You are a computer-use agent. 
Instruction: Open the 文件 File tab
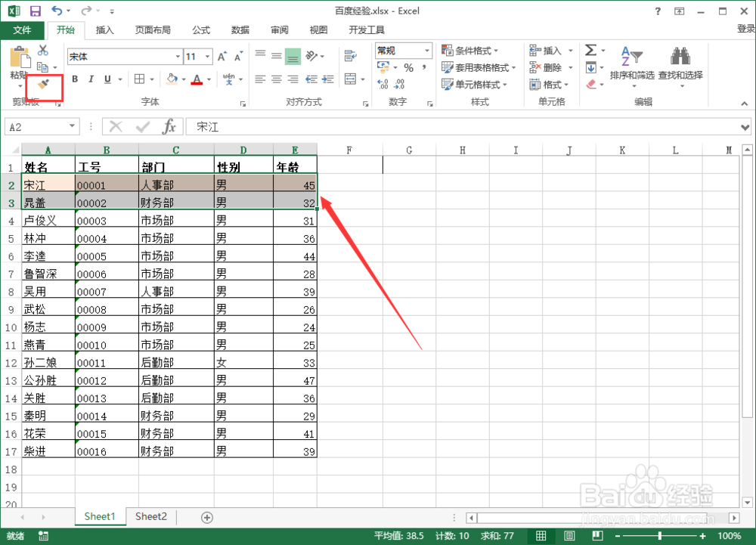point(22,30)
